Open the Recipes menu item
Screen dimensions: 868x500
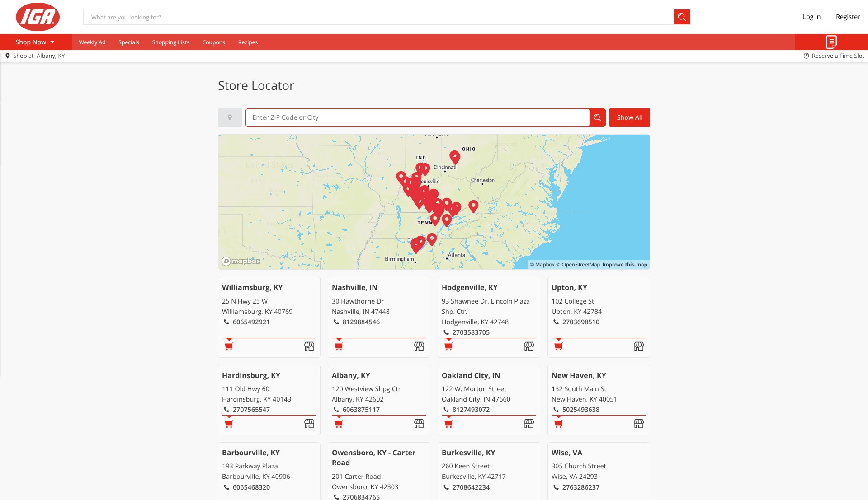point(248,42)
